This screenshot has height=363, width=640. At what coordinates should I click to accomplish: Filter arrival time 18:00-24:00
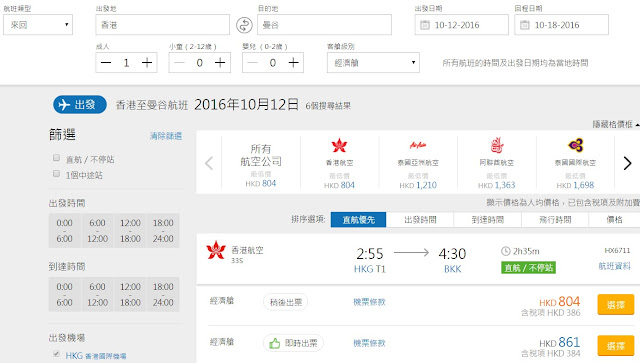pos(163,294)
